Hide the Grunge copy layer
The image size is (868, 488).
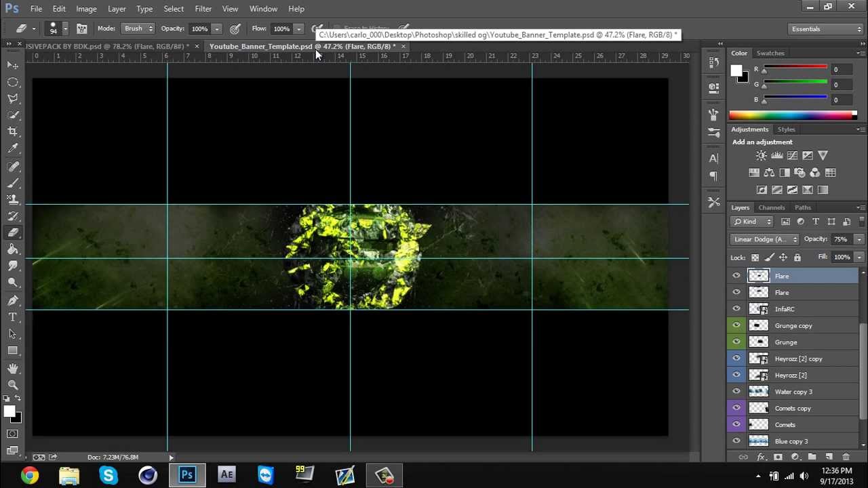click(x=736, y=325)
